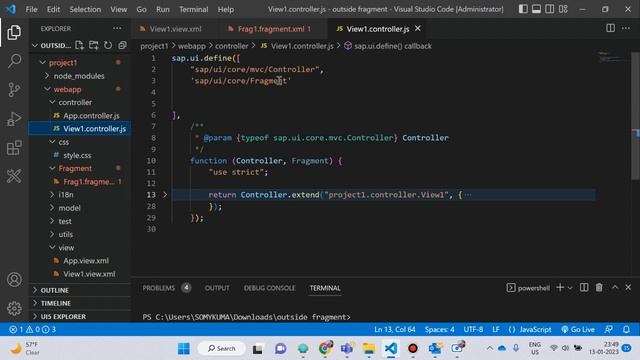The image size is (640, 360).
Task: Create a new folder in Explorer
Action: (94, 45)
